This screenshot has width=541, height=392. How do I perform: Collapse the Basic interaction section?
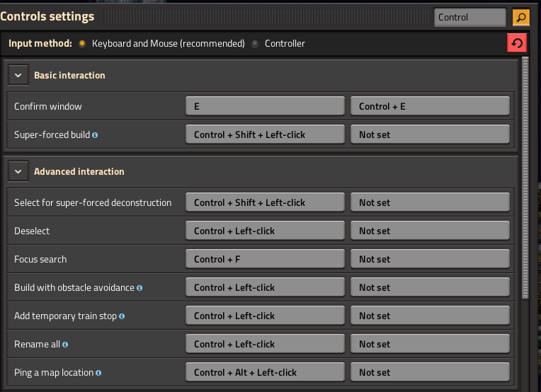pos(18,75)
